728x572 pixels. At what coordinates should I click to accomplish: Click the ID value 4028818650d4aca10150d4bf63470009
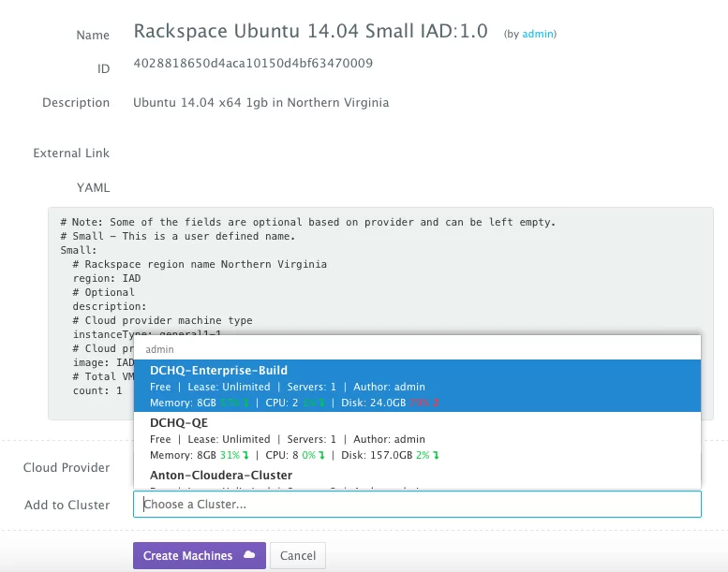pos(253,63)
